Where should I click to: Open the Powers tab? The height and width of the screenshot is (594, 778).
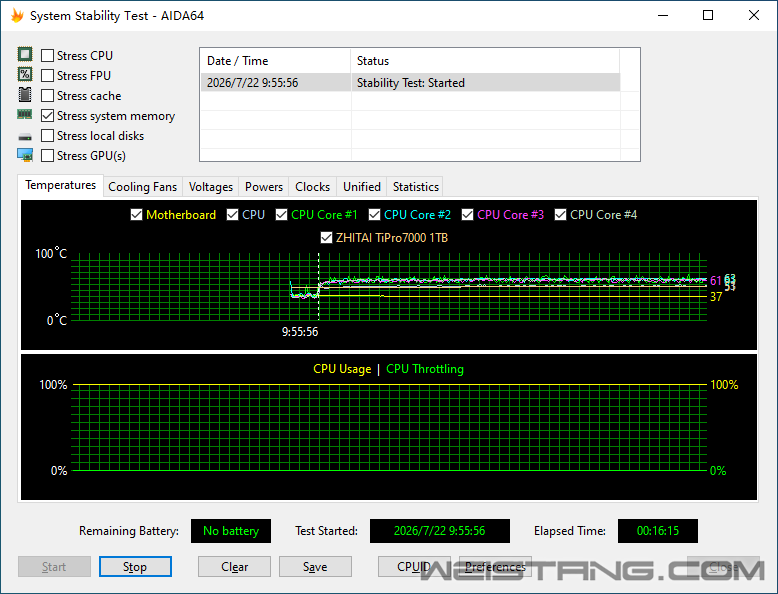(x=263, y=187)
